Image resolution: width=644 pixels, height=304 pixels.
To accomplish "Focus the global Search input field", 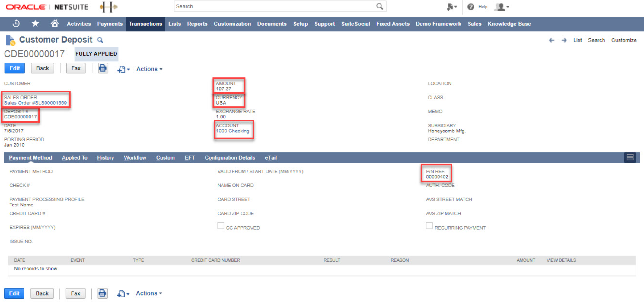I will tap(275, 6).
